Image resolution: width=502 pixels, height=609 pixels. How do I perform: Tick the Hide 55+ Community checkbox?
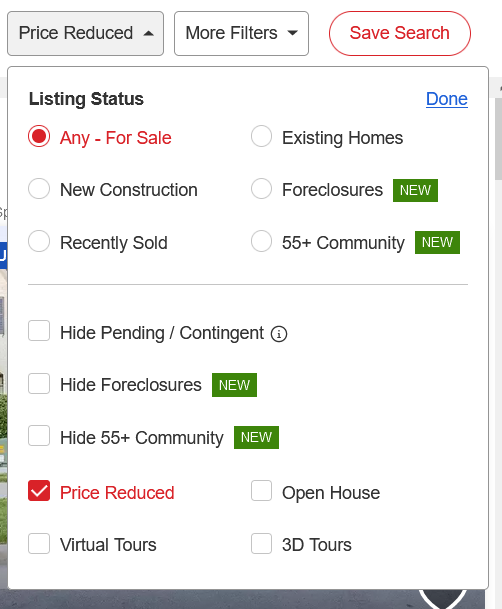(39, 436)
